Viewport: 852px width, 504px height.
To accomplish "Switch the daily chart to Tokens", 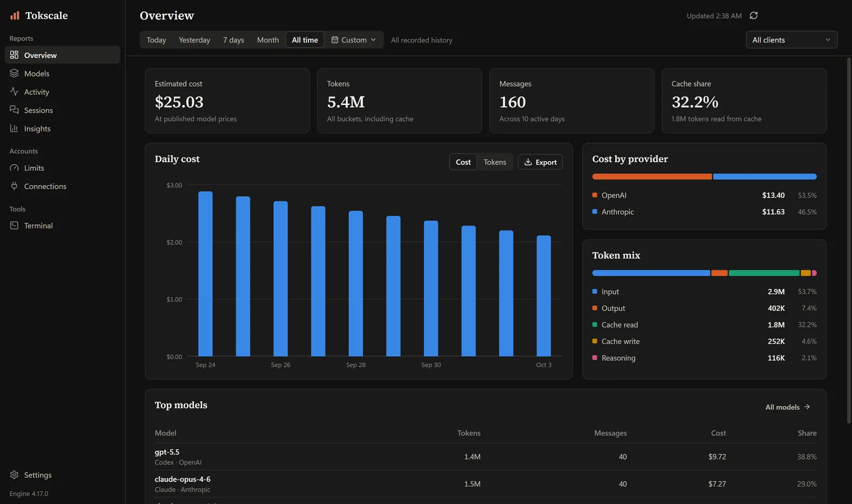I will [495, 162].
